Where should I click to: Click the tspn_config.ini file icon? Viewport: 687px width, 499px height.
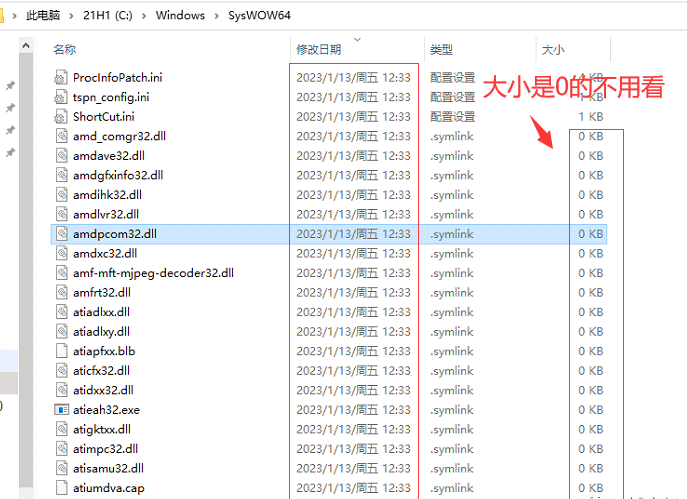(x=61, y=97)
